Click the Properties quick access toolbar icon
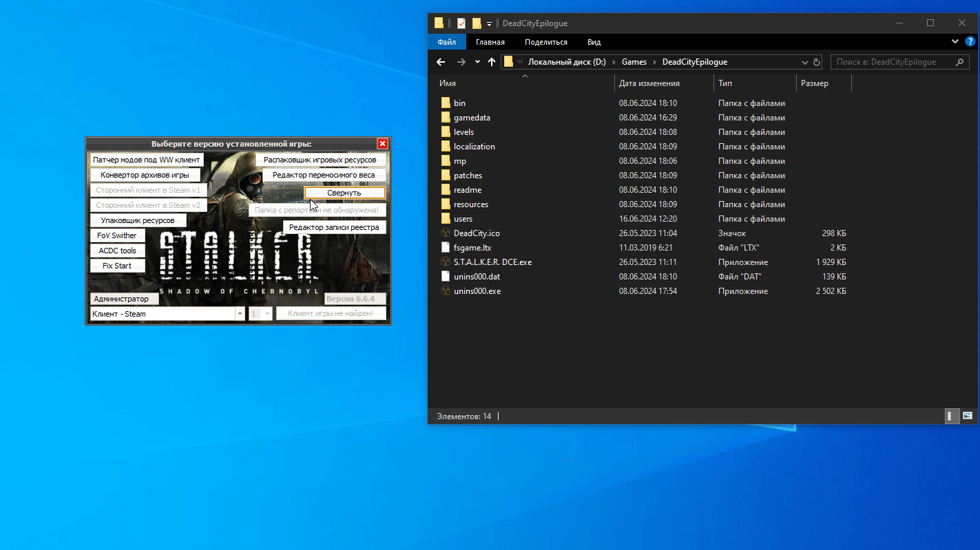This screenshot has height=550, width=980. pyautogui.click(x=461, y=23)
